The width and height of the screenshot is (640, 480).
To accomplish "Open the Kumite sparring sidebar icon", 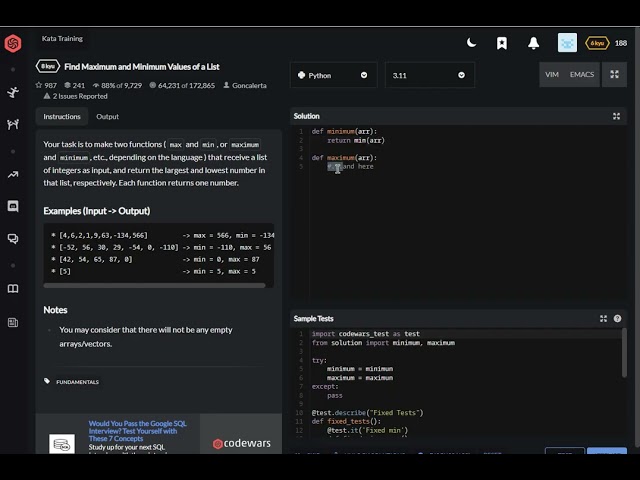I will click(x=13, y=124).
